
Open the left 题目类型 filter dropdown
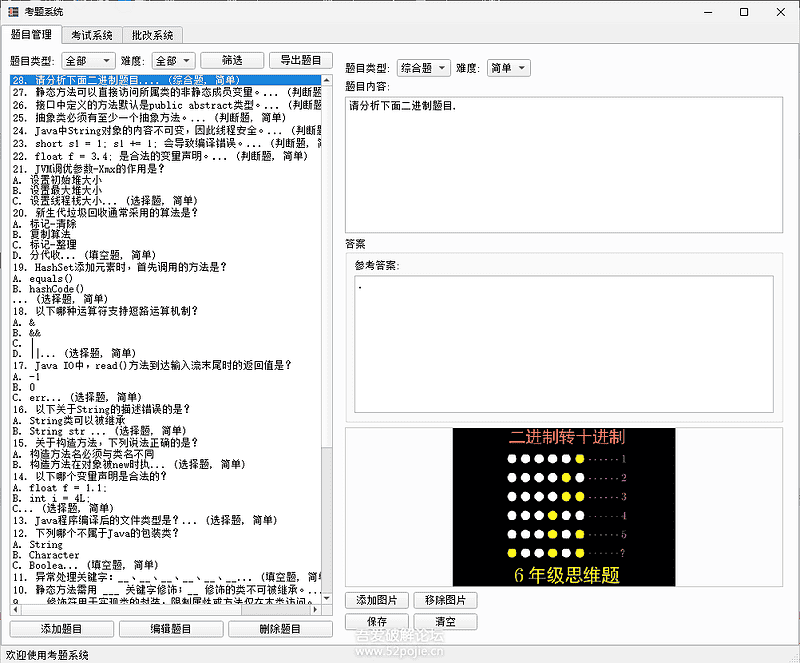click(88, 61)
